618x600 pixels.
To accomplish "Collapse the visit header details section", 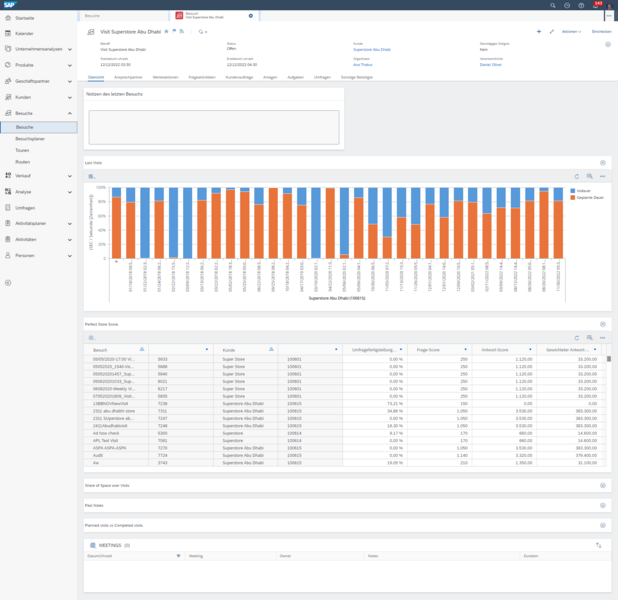I will click(608, 45).
